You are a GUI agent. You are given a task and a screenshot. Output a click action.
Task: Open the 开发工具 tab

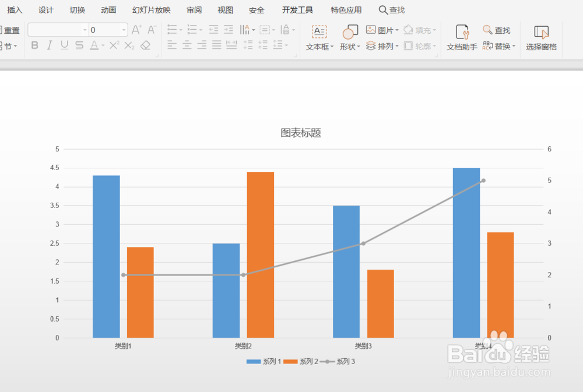click(297, 10)
